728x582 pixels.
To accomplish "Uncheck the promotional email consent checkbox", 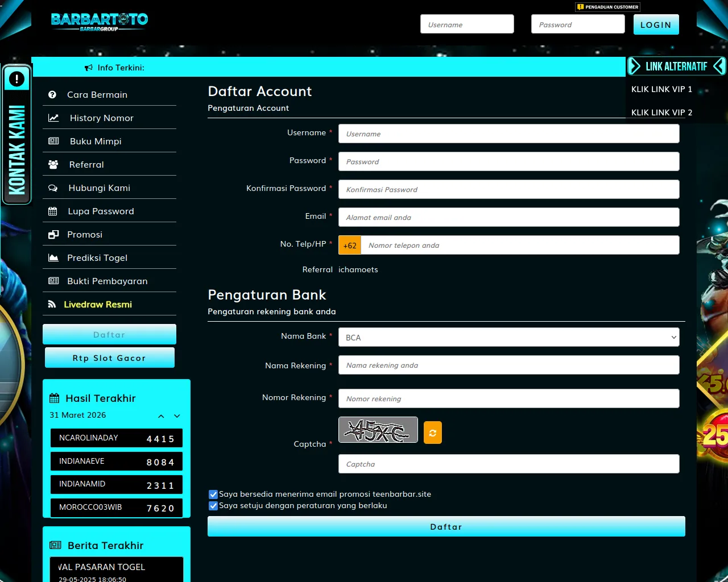I will 213,494.
